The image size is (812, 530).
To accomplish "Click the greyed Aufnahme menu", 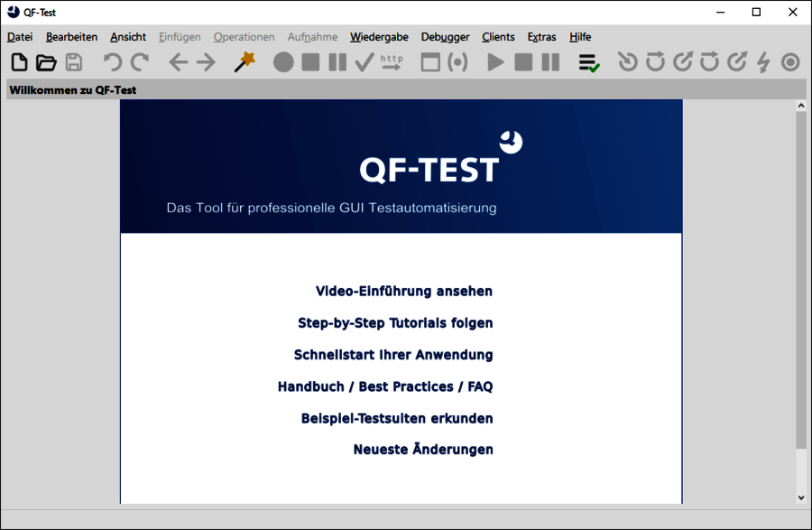I will click(313, 37).
